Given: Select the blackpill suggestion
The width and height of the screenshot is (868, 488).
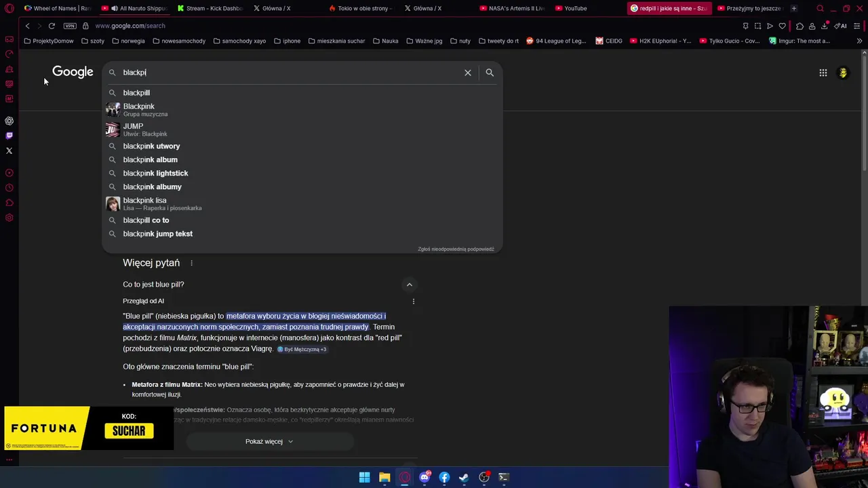Looking at the screenshot, I should tap(302, 93).
